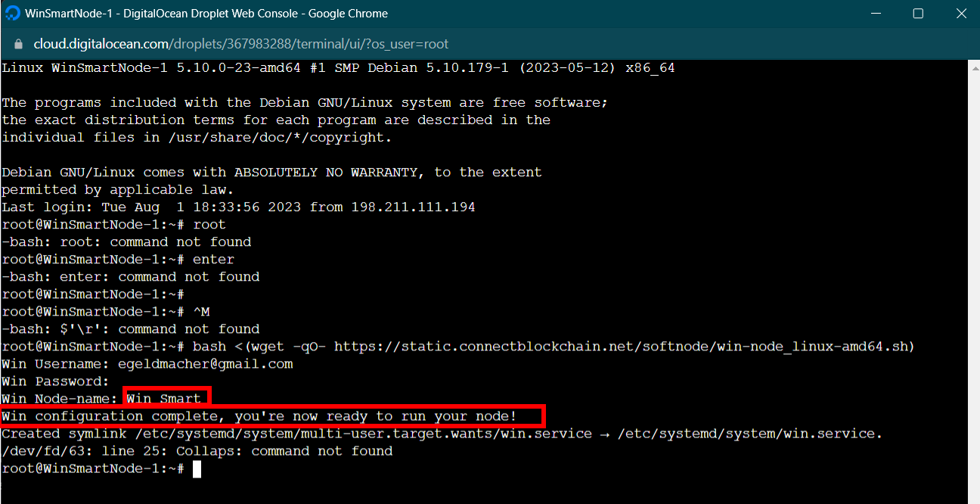
Task: Maximize the Chrome console window
Action: click(918, 14)
